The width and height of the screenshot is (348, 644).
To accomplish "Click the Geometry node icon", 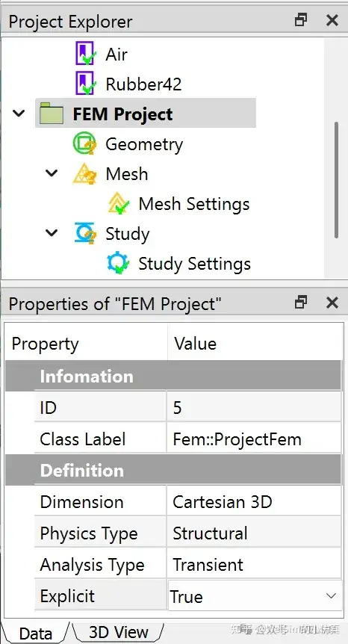I will click(x=84, y=143).
